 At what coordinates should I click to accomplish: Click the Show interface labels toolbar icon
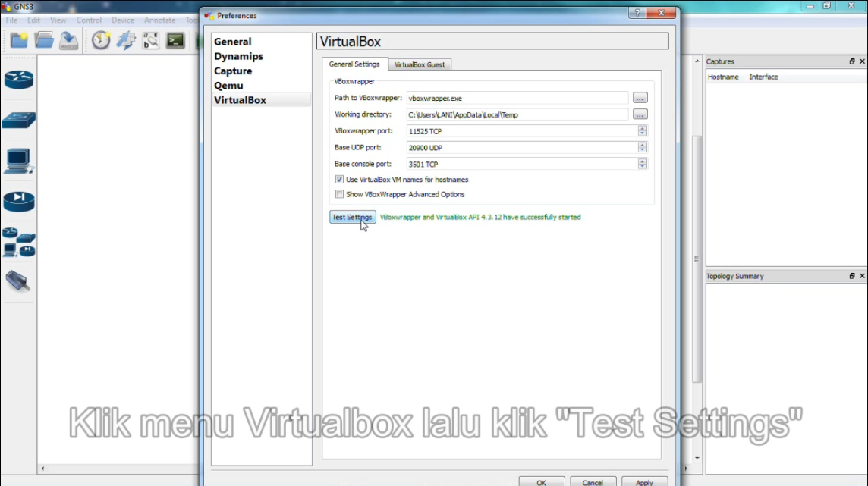click(x=150, y=40)
